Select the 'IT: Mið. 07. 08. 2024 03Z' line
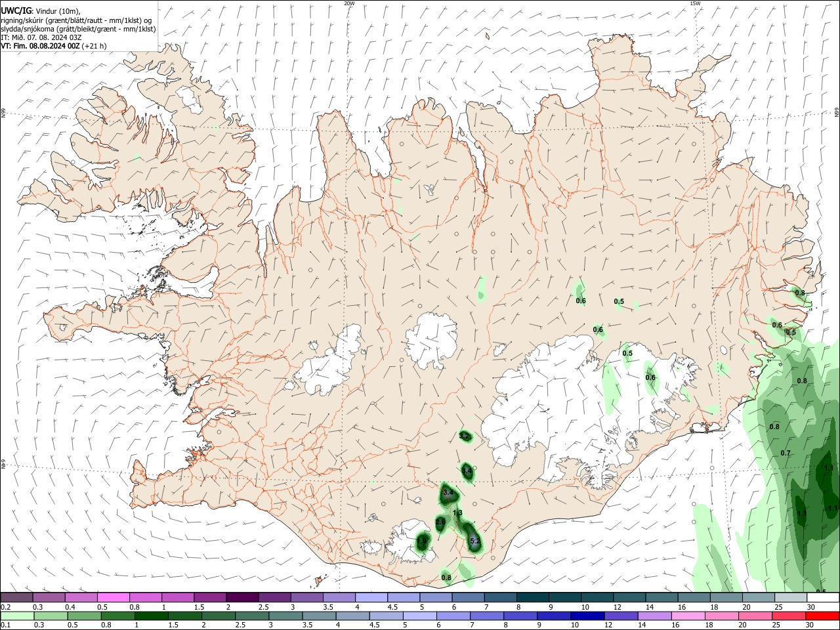The image size is (840, 630). (x=41, y=37)
